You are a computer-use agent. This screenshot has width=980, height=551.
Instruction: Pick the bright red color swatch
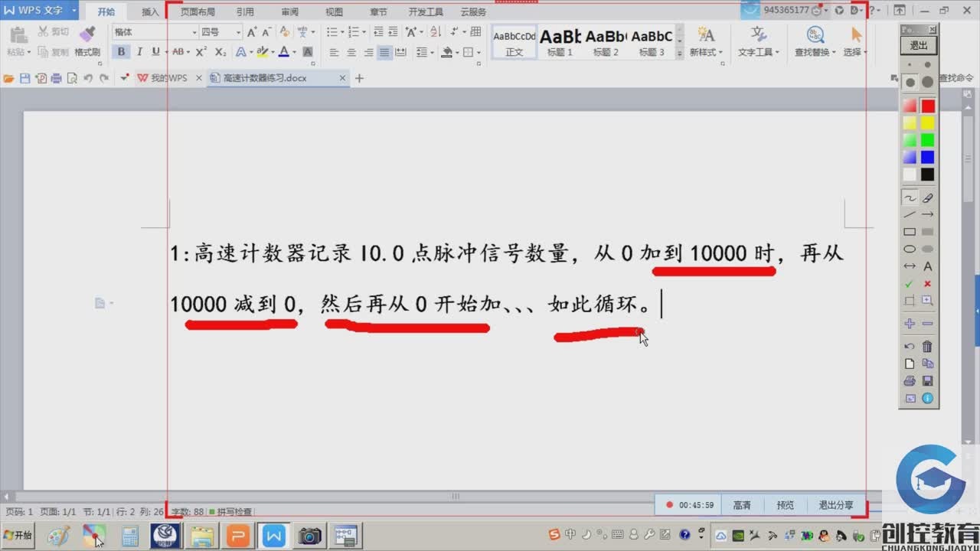[927, 106]
